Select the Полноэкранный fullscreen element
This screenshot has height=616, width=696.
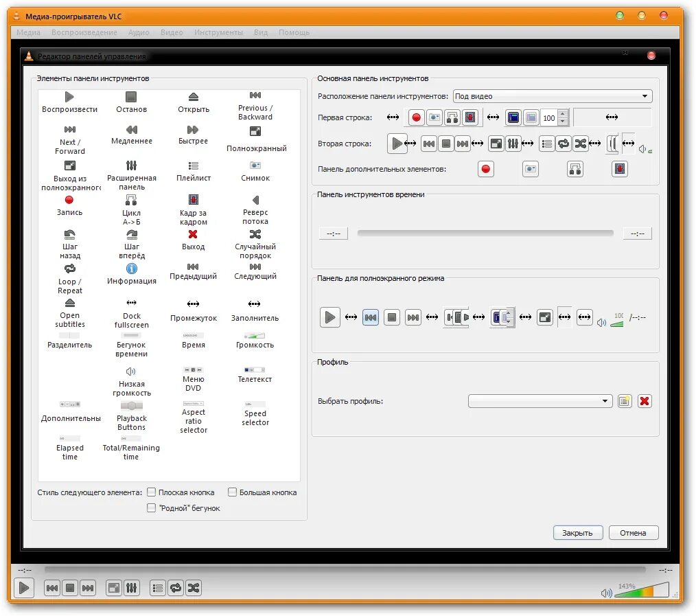click(256, 139)
